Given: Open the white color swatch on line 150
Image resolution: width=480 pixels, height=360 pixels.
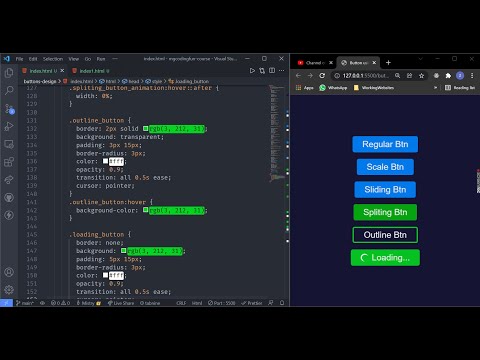Looking at the screenshot, I should pyautogui.click(x=105, y=275).
